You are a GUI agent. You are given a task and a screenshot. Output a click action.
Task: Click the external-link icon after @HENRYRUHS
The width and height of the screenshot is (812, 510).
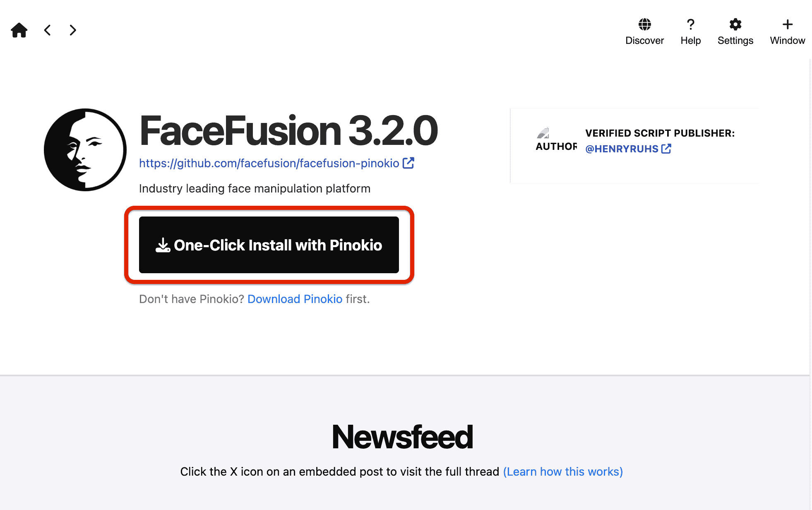point(666,149)
